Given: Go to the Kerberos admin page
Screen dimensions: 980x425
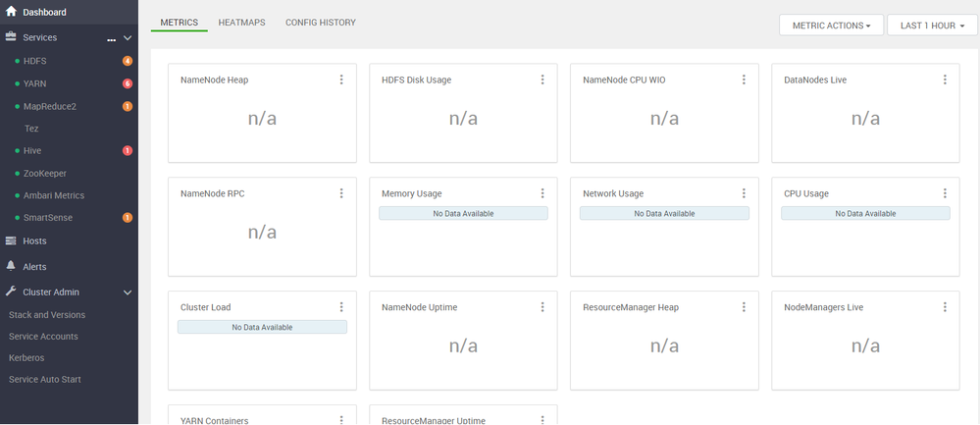Looking at the screenshot, I should pyautogui.click(x=26, y=357).
